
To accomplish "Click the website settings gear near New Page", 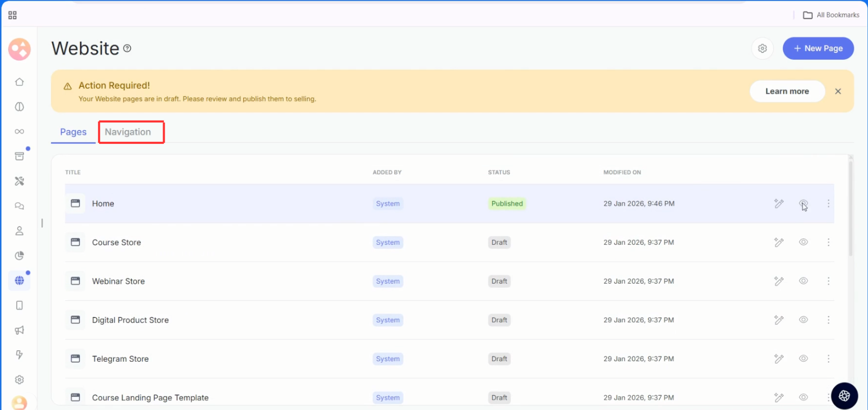I will click(x=762, y=48).
